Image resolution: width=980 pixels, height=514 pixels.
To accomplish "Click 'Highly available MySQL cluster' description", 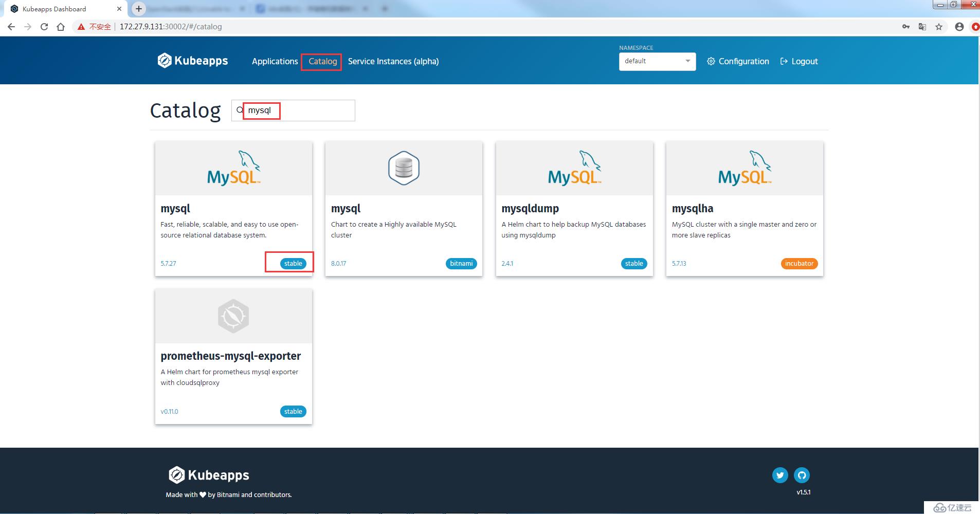I will click(x=394, y=230).
